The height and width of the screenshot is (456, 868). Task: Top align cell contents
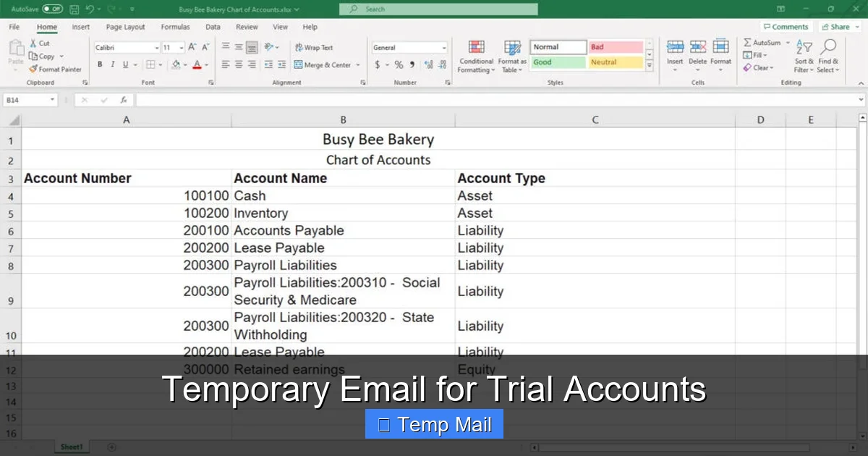coord(226,47)
